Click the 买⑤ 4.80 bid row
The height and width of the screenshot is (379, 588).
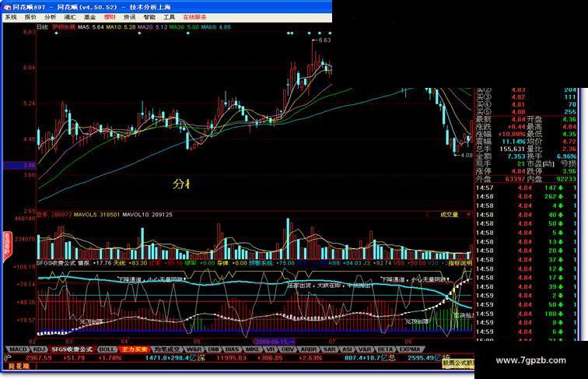(526, 112)
